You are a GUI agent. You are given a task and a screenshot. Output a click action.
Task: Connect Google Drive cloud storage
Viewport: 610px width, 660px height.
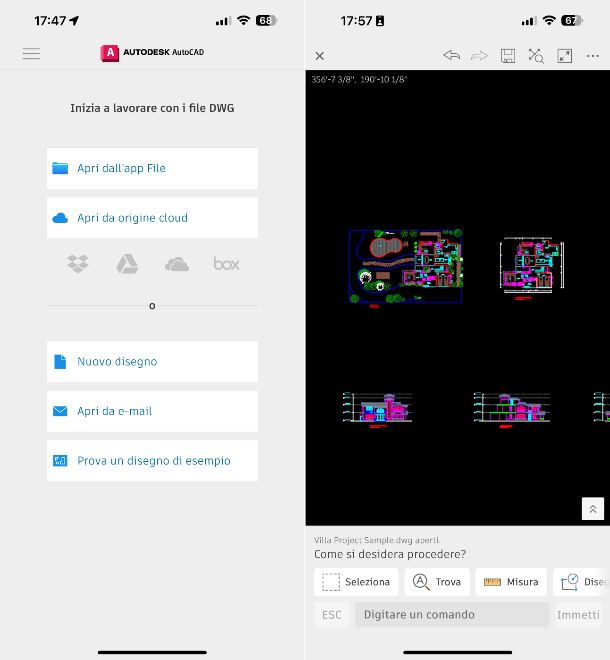127,264
